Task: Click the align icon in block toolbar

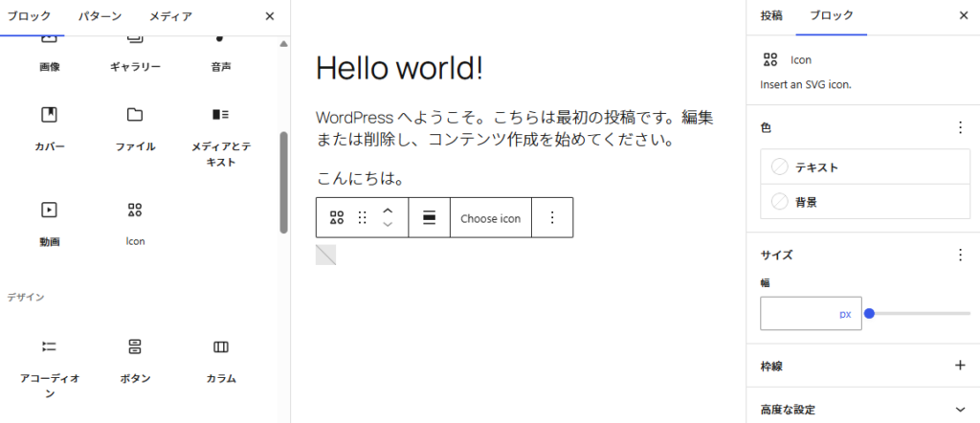Action: [x=430, y=218]
